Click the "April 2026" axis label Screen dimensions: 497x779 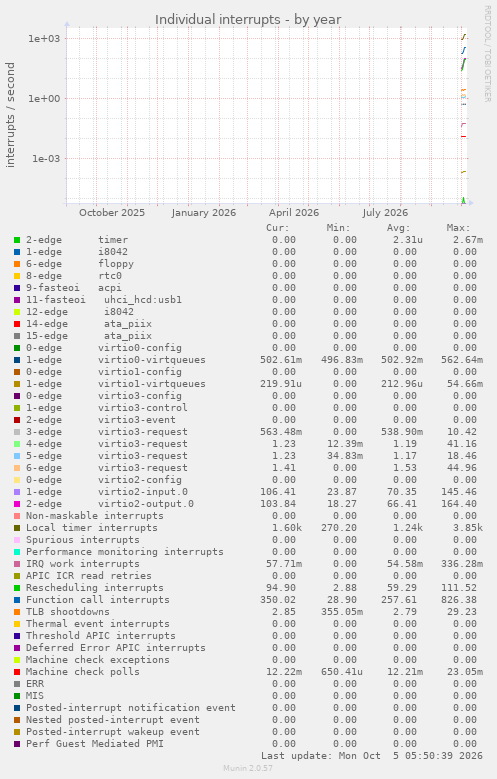294,213
